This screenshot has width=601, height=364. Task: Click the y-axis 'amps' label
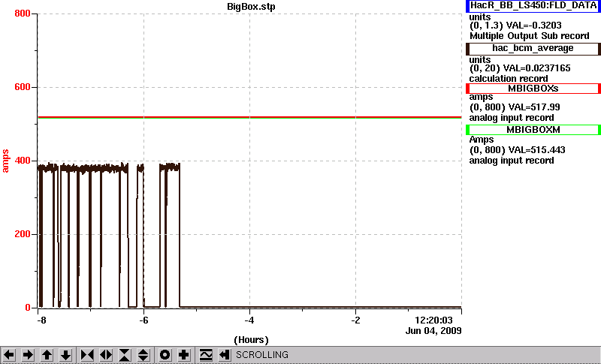tap(5, 161)
